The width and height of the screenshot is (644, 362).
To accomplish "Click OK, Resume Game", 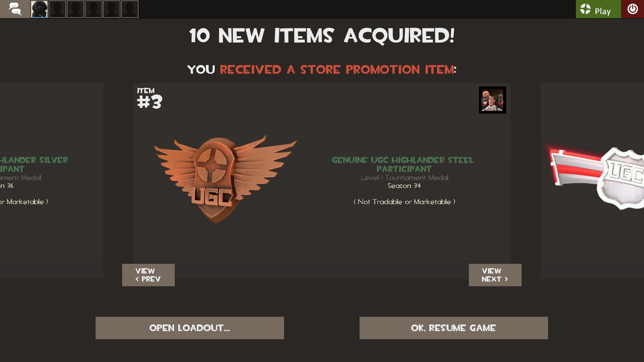I will coord(454,328).
